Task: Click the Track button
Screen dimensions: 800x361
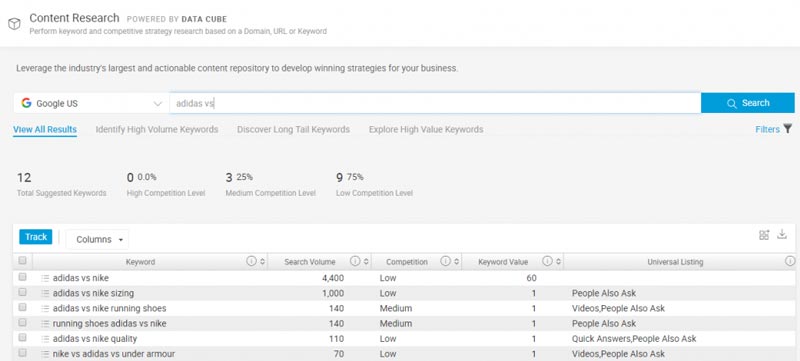Action: [x=36, y=237]
